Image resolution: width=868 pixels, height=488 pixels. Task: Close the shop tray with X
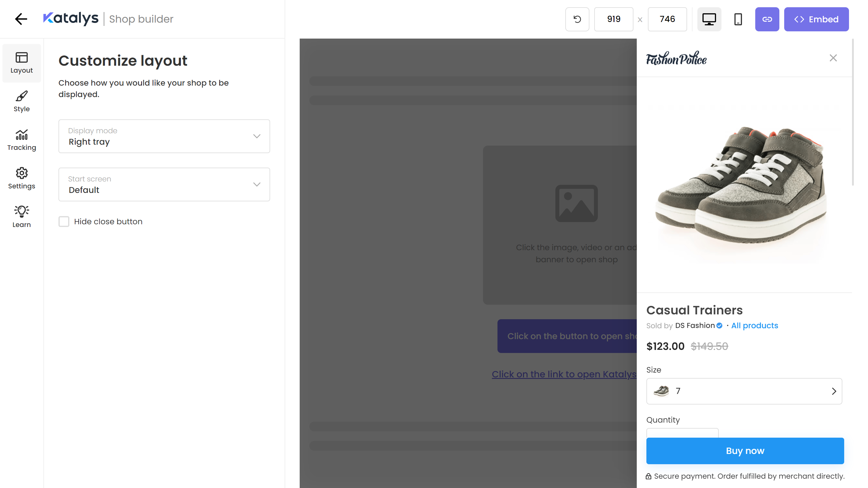pyautogui.click(x=833, y=58)
